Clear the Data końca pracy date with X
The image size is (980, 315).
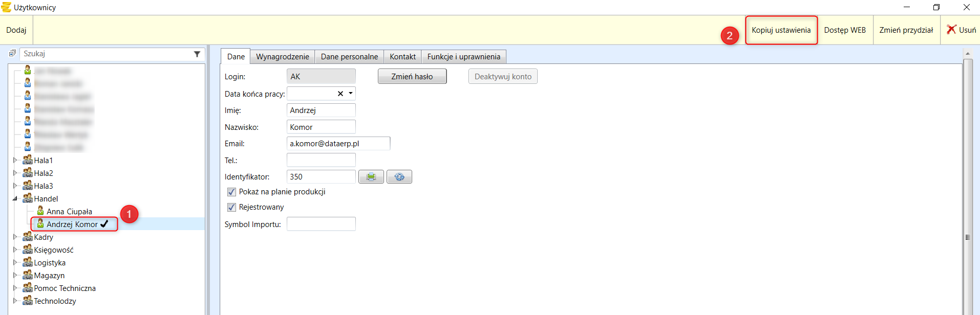click(x=340, y=94)
